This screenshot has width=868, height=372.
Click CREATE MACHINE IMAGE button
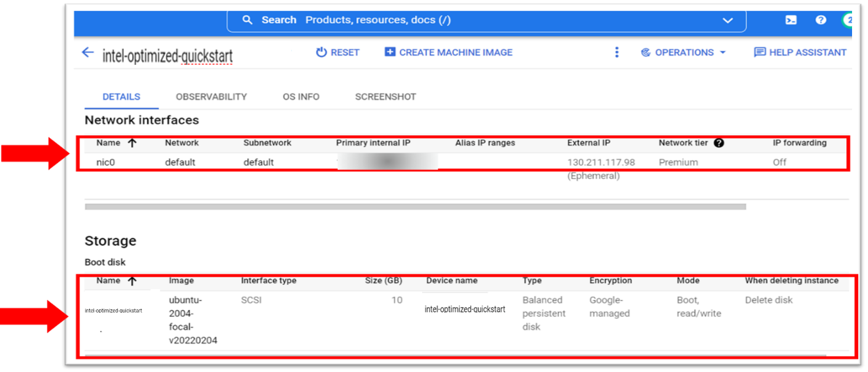(x=449, y=52)
